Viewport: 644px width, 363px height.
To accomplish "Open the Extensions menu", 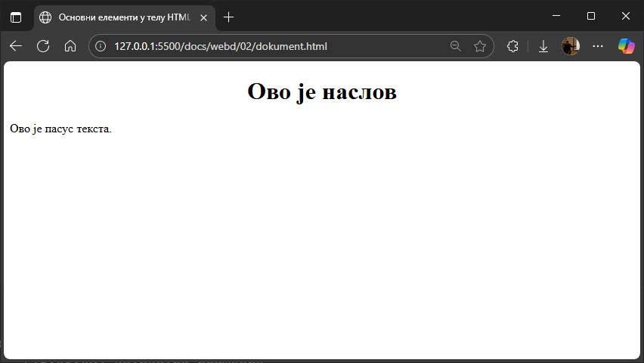I will pos(512,46).
